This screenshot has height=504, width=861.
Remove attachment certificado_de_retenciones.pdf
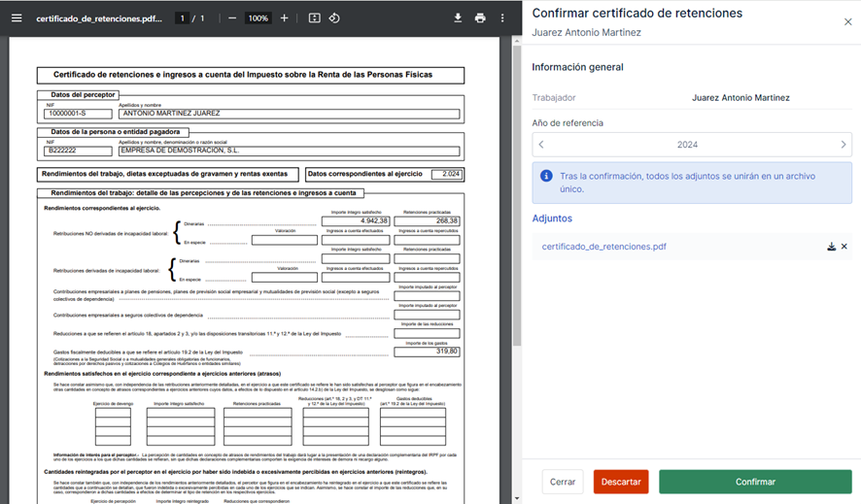(x=844, y=247)
